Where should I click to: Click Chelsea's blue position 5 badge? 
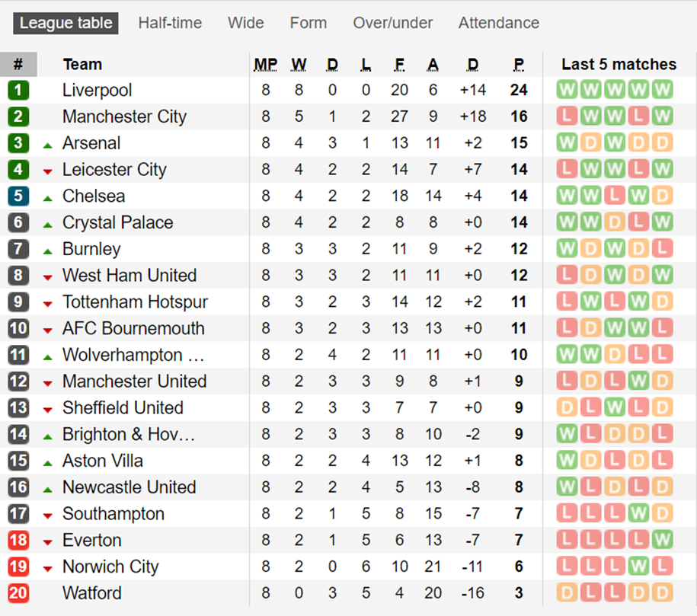coord(18,196)
